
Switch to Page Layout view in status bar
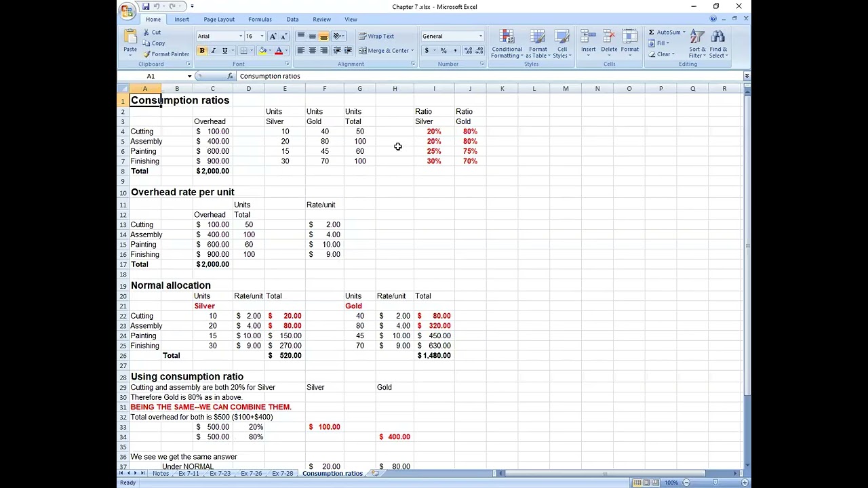646,483
